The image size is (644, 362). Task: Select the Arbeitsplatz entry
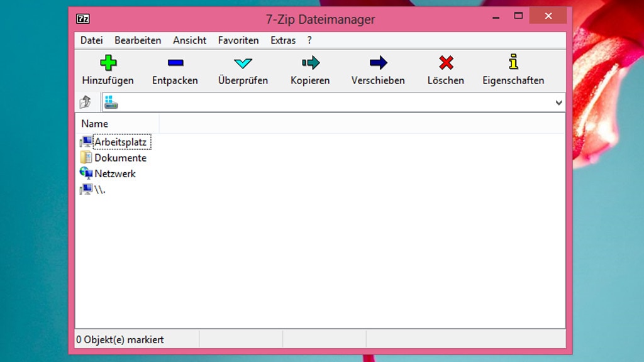[x=120, y=142]
